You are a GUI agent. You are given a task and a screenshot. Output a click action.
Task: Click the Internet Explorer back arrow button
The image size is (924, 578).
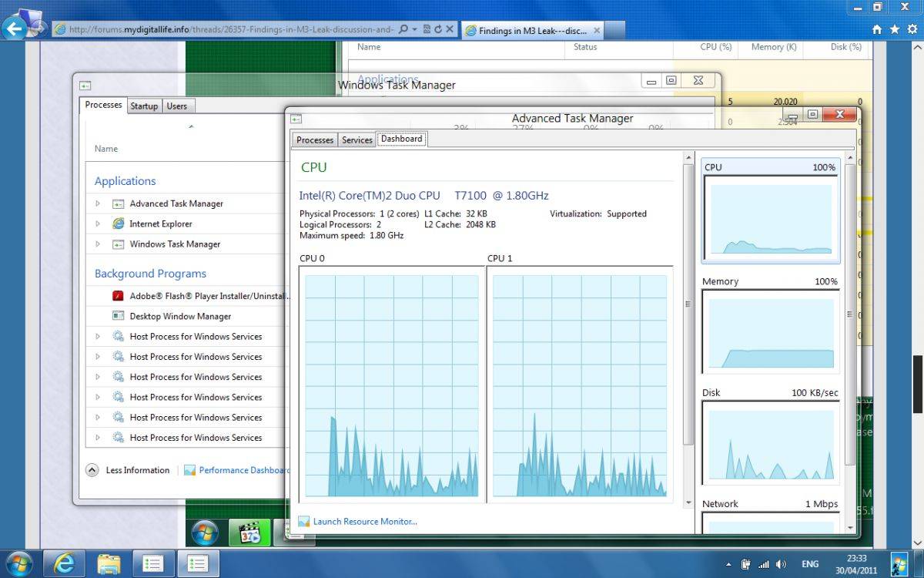click(x=14, y=29)
